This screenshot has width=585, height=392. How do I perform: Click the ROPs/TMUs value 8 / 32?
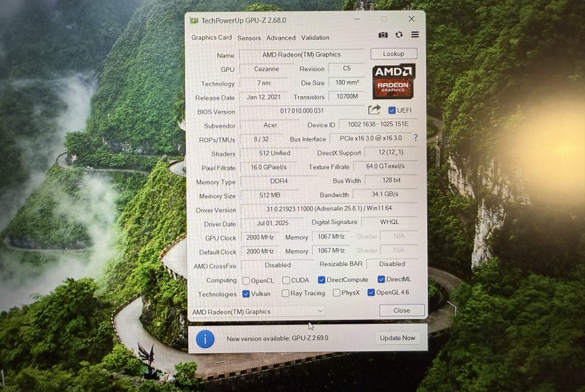tap(261, 139)
